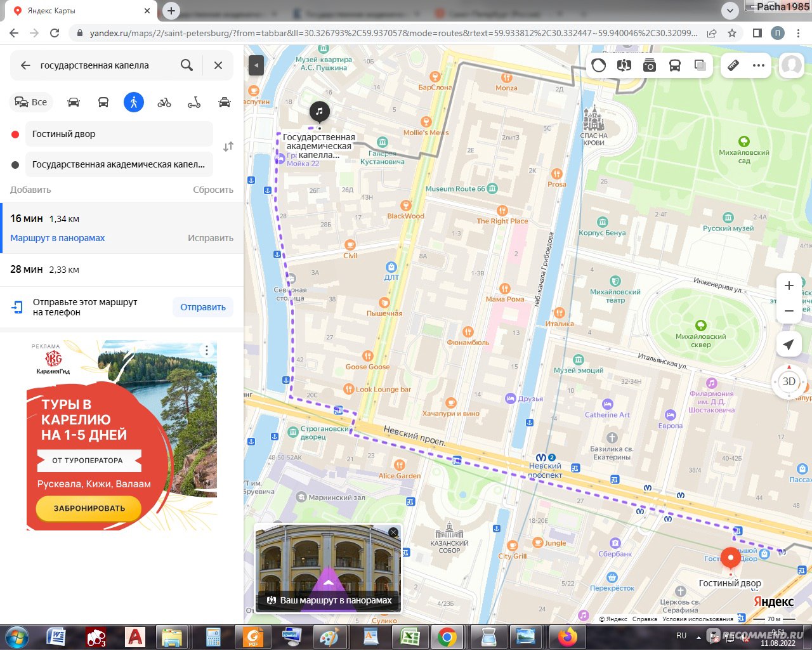Screen dimensions: 812x651
Task: Toggle moving transport bus layer on map
Action: point(675,65)
